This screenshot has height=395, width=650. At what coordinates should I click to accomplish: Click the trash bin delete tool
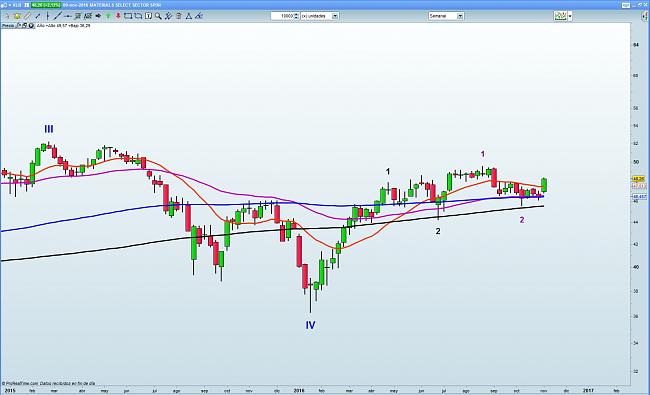pyautogui.click(x=179, y=16)
